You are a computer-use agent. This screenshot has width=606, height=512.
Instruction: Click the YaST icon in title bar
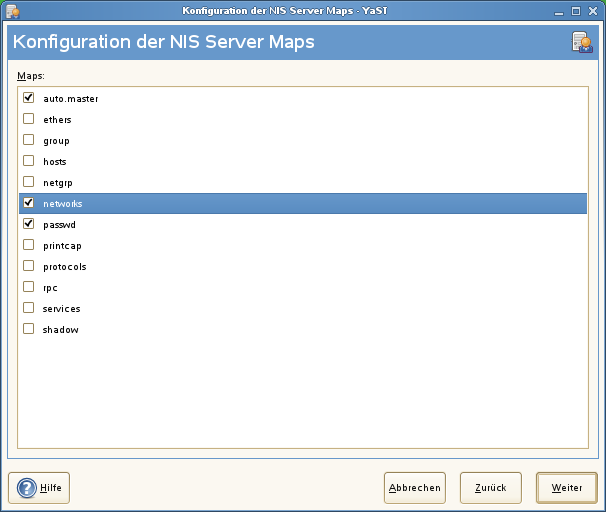pyautogui.click(x=12, y=11)
